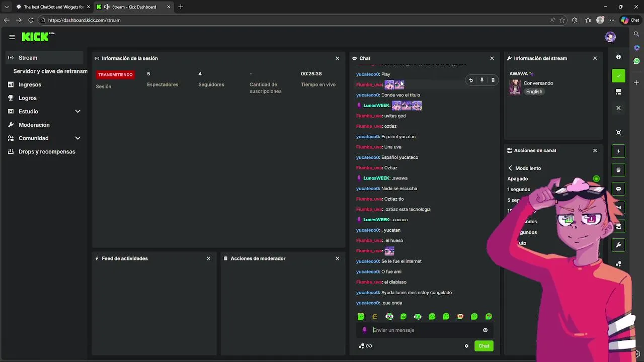Go back from Modo lento submenu
644x362 pixels.
(510, 168)
